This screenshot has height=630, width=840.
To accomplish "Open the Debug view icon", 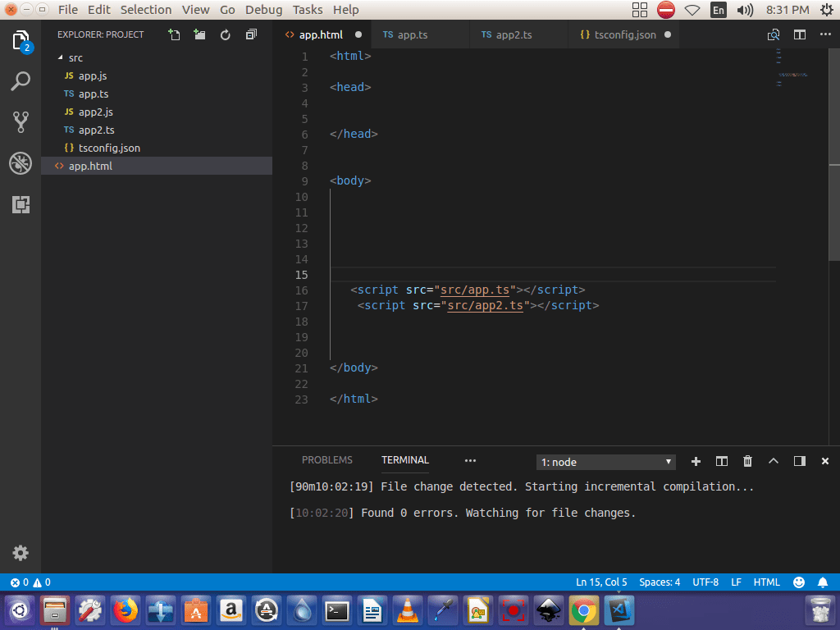I will point(21,163).
